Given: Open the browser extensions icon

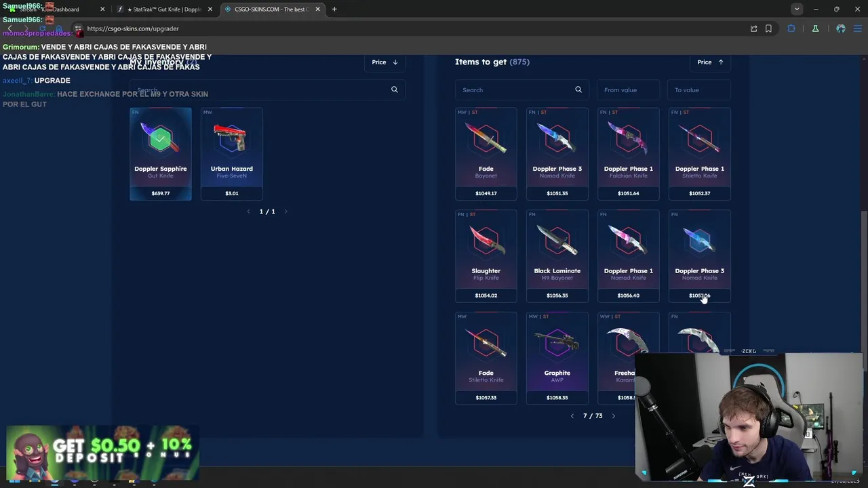Looking at the screenshot, I should point(791,28).
